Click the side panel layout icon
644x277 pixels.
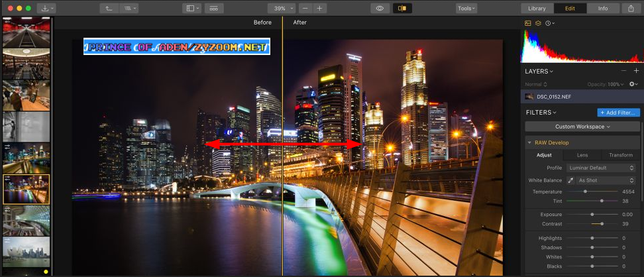tap(191, 8)
